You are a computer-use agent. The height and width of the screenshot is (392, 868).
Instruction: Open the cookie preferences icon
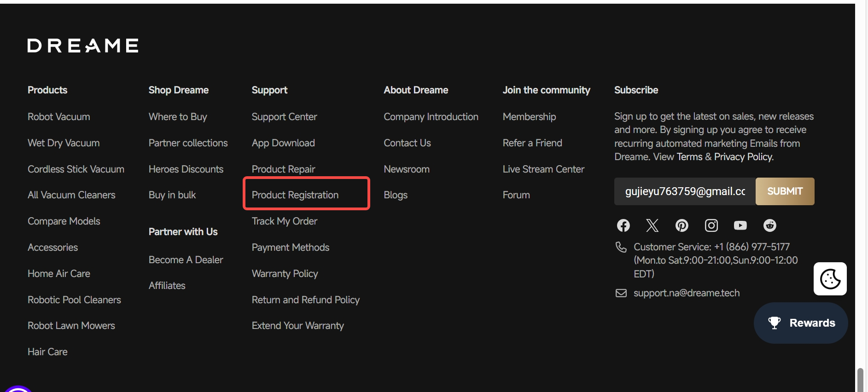[830, 279]
